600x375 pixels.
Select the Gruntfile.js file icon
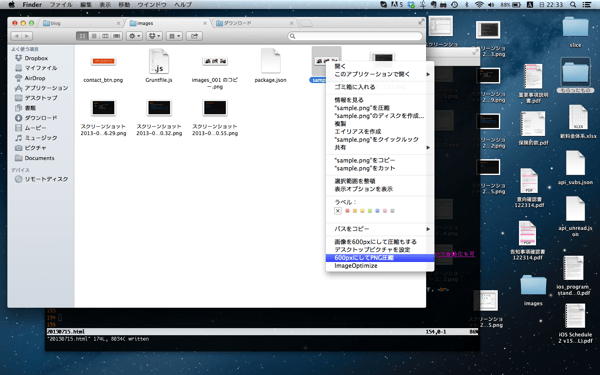tap(159, 61)
